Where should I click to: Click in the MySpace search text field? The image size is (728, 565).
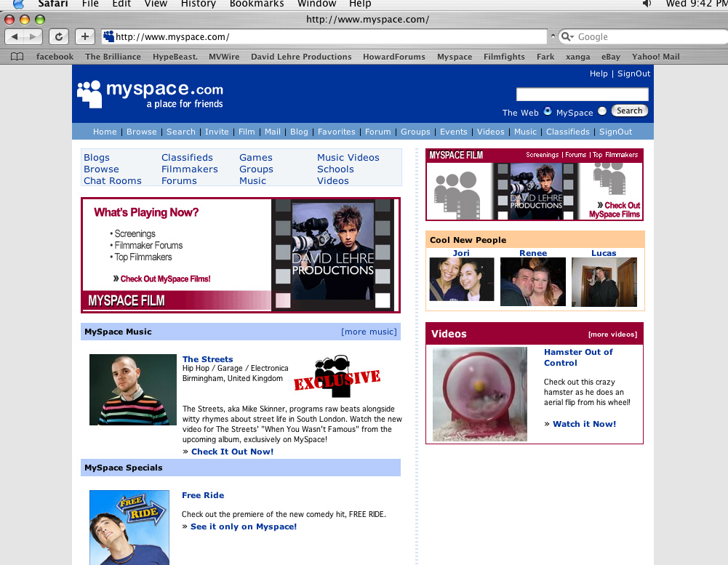(583, 95)
